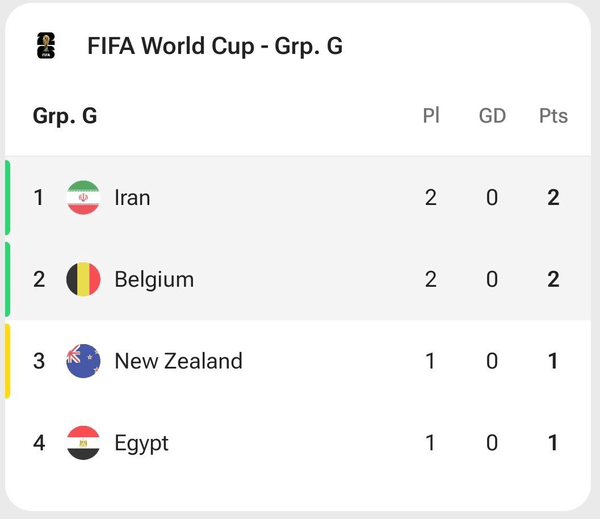The height and width of the screenshot is (519, 600).
Task: Click the Iran flag icon
Action: point(83,197)
